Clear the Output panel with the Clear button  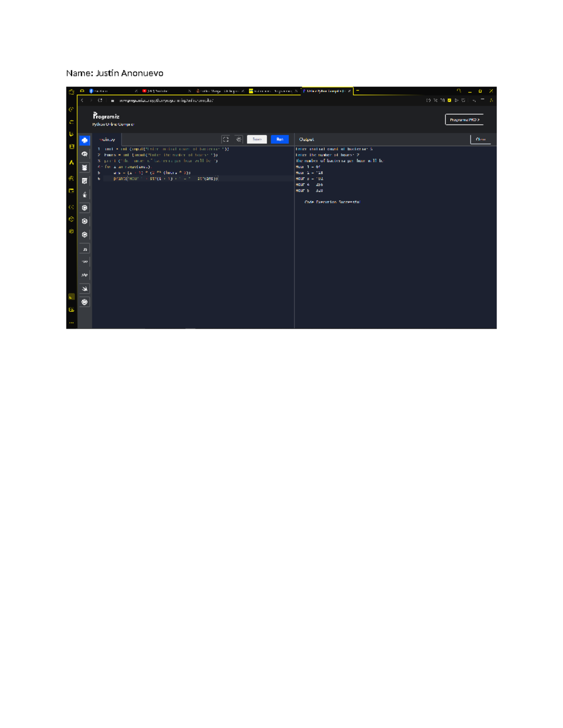481,139
